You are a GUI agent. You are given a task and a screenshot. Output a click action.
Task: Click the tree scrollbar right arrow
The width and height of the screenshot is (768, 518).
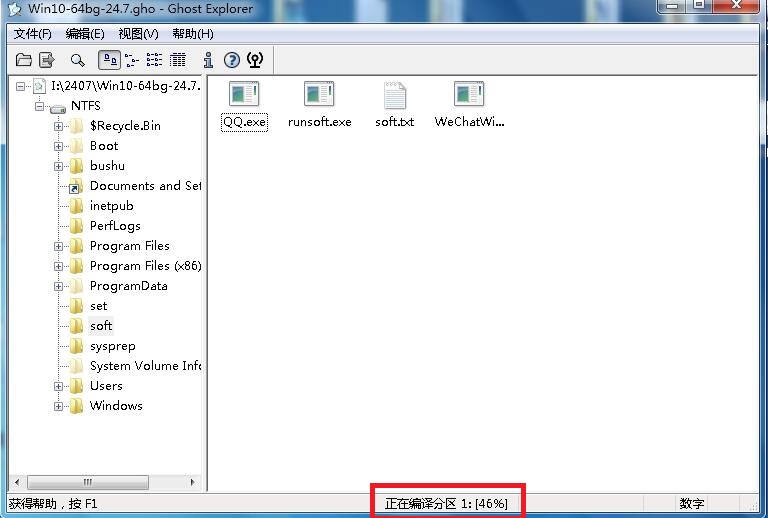coord(192,482)
